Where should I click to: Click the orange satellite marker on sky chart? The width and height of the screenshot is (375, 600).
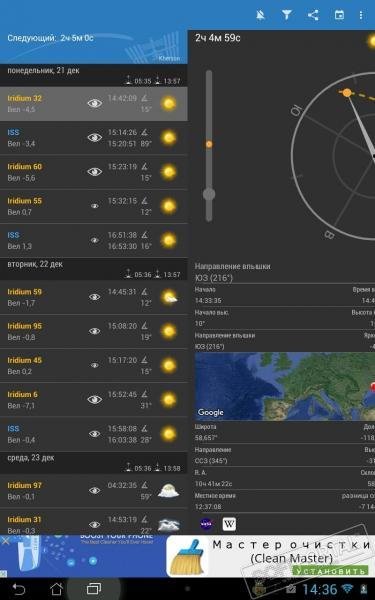(347, 93)
